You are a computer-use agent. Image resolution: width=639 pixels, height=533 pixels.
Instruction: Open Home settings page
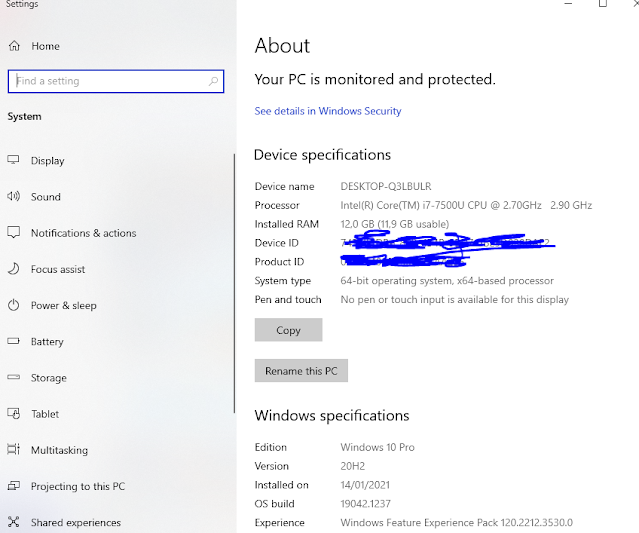pos(45,46)
